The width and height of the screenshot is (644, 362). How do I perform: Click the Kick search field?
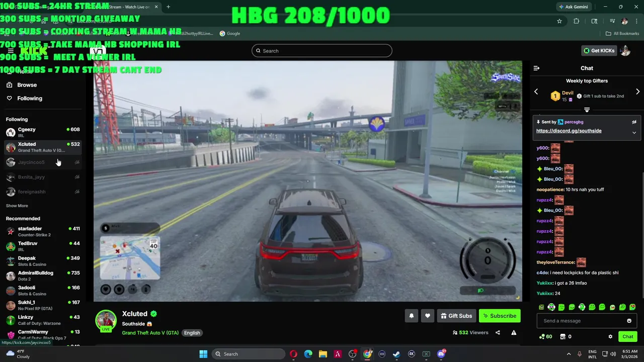[x=322, y=50]
